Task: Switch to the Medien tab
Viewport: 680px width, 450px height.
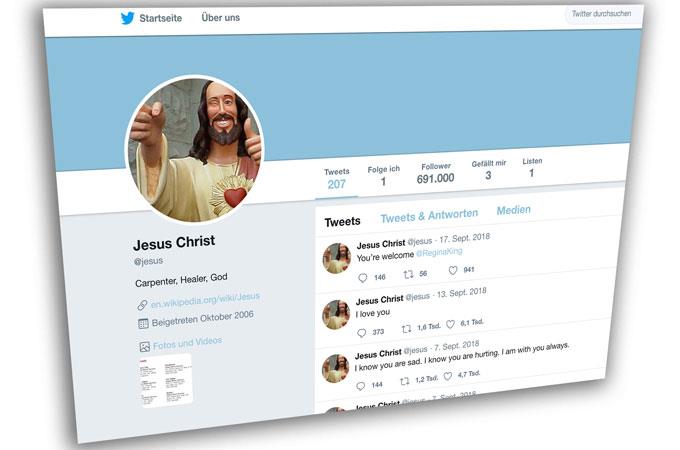Action: click(x=513, y=210)
